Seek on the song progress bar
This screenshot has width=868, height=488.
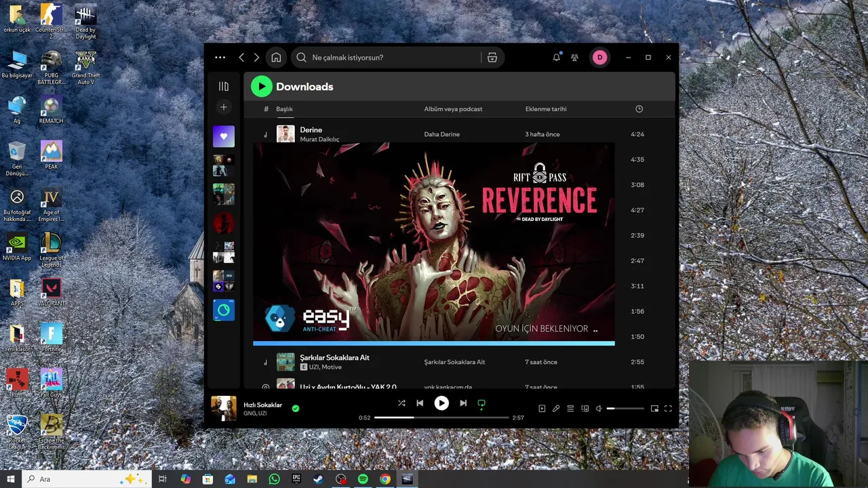tap(441, 418)
